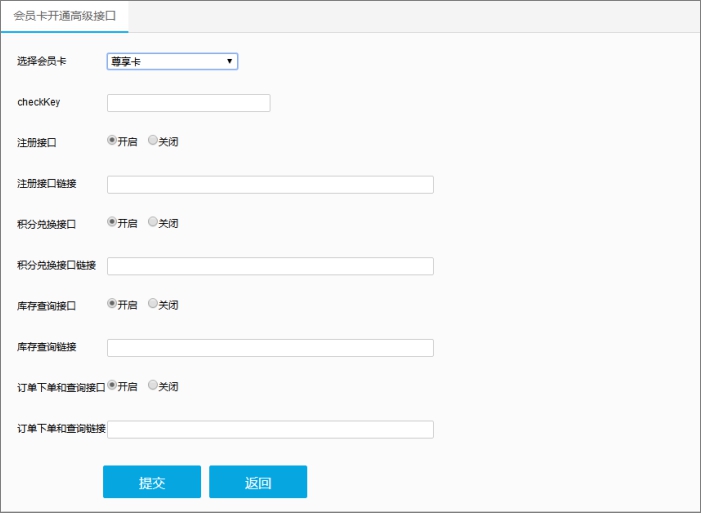The image size is (702, 514).
Task: Click the 库存查询链接 text field
Action: coord(270,348)
